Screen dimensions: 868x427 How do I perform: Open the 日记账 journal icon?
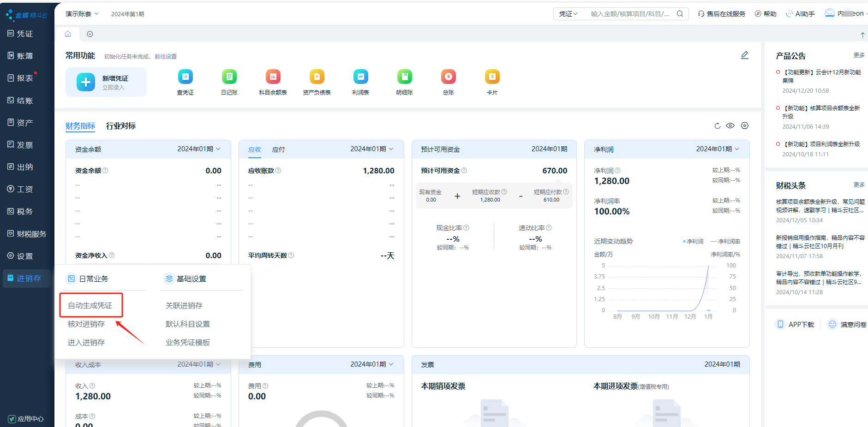(x=229, y=77)
